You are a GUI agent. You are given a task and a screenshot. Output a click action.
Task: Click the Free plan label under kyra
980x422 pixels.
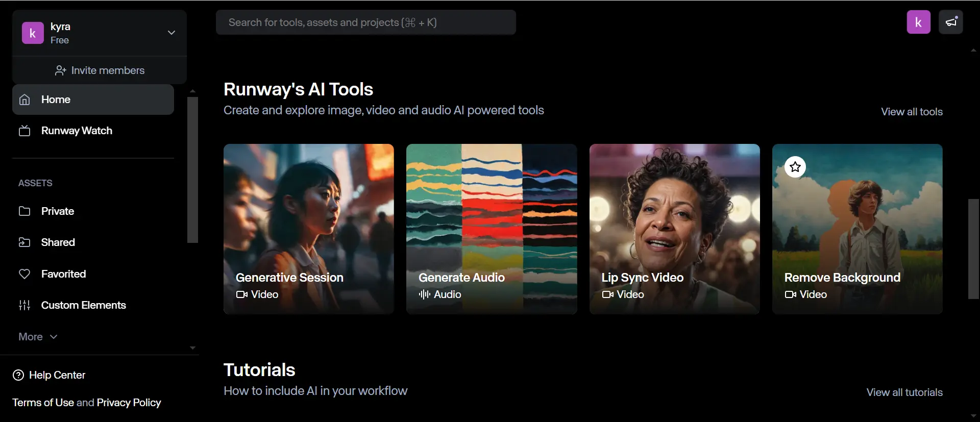60,40
